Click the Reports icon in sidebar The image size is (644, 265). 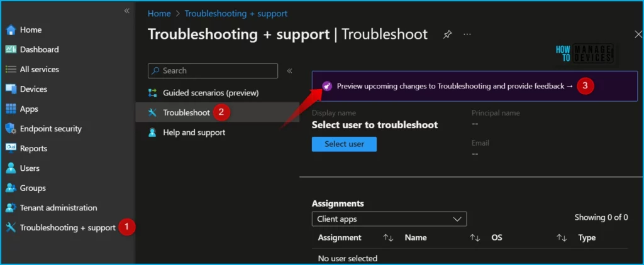click(11, 148)
